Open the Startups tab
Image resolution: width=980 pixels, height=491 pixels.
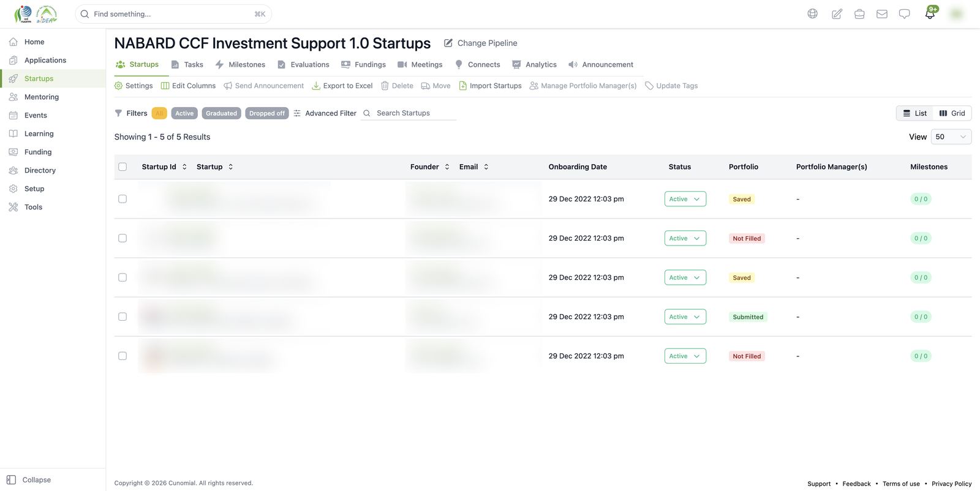coord(138,64)
